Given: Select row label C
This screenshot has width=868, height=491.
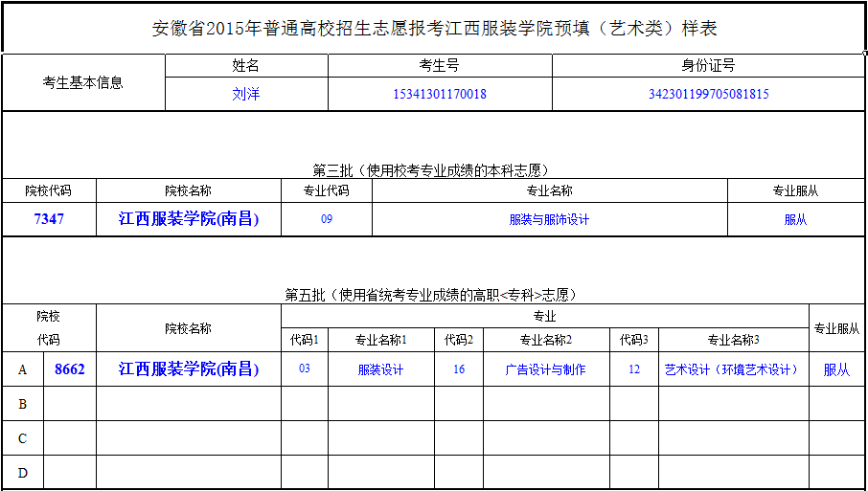Looking at the screenshot, I should click(x=23, y=438).
